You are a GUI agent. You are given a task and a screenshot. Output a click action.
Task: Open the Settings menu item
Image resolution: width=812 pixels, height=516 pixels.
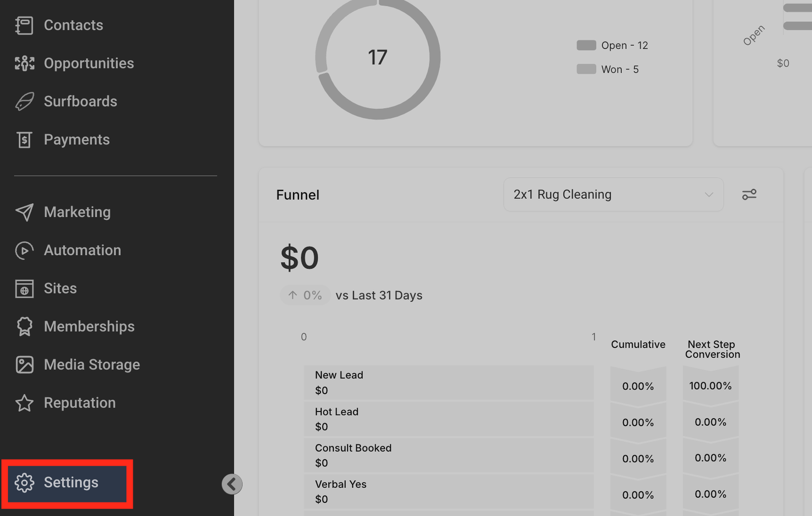70,483
